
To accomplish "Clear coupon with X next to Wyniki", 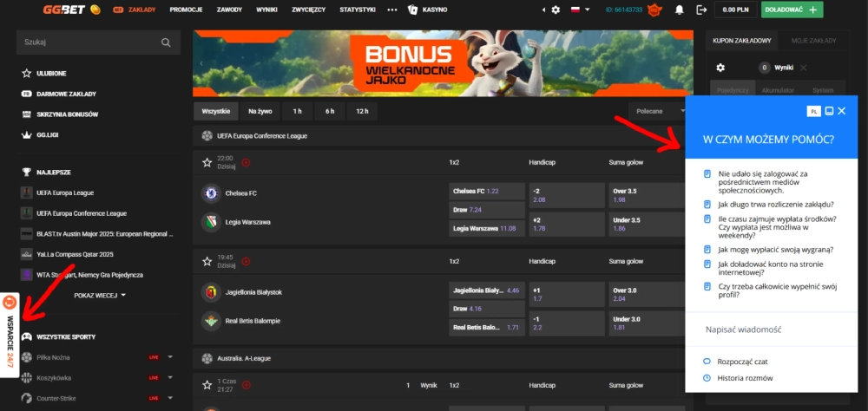I will tap(803, 68).
